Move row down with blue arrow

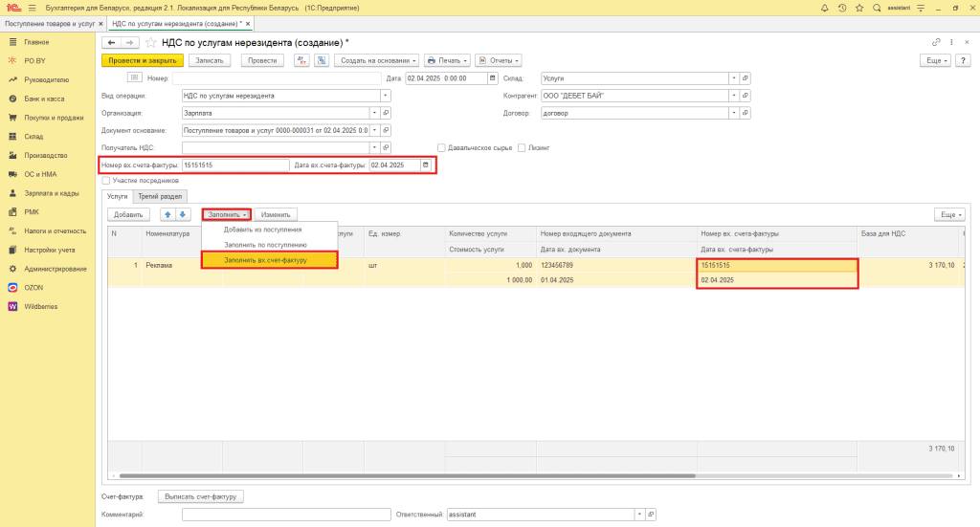click(x=183, y=214)
